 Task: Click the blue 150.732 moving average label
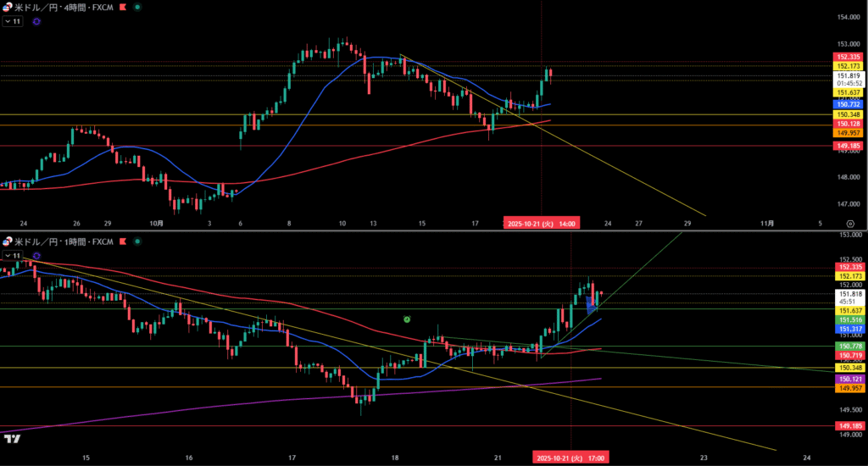(849, 104)
